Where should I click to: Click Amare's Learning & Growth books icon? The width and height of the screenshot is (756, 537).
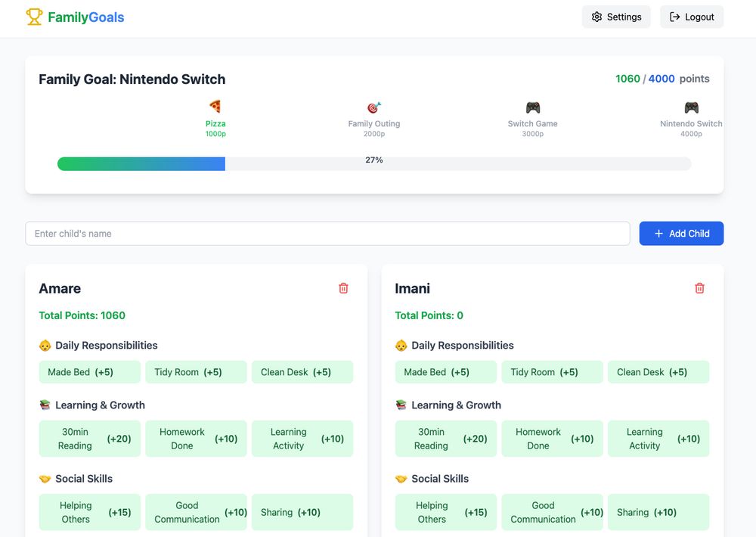pos(45,405)
